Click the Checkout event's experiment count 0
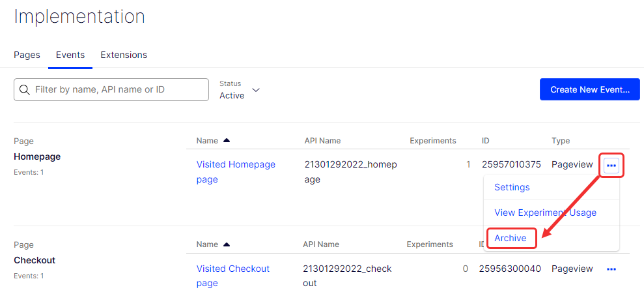Viewport: 644px width, 294px height. point(465,269)
